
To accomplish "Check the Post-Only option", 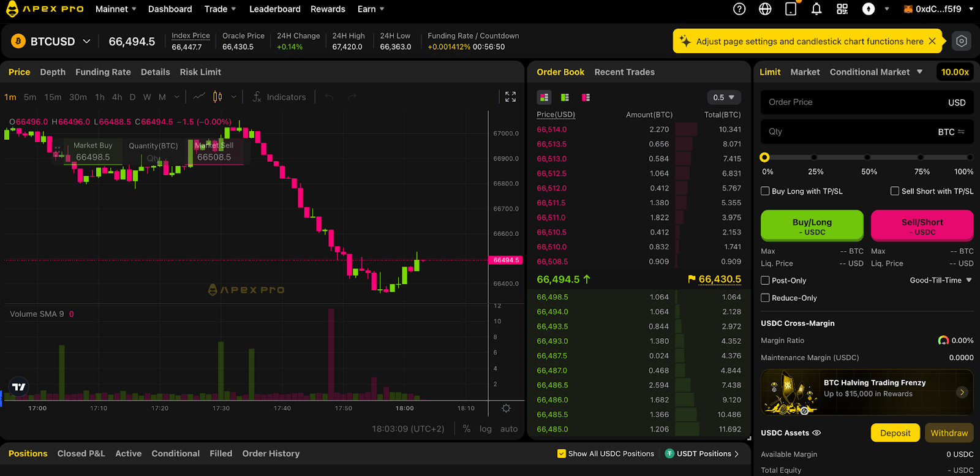I will coord(765,281).
